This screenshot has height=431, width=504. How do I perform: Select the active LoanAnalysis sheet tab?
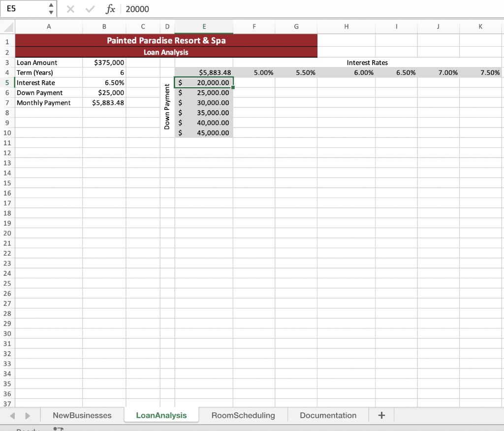click(161, 415)
